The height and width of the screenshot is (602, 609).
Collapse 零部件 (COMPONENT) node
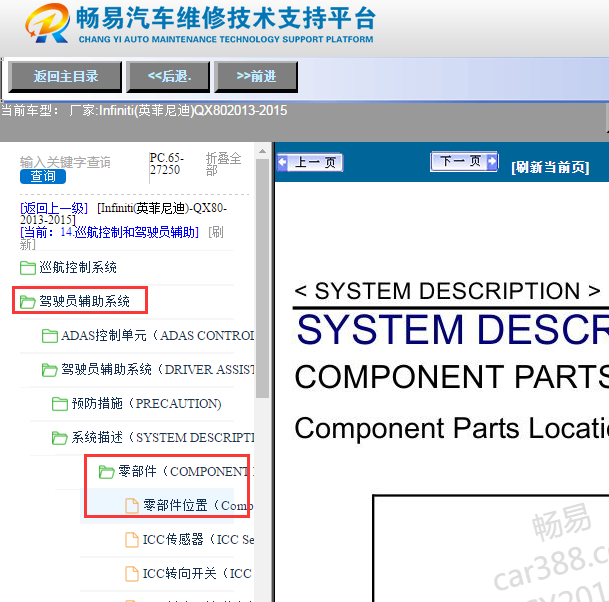tap(186, 472)
